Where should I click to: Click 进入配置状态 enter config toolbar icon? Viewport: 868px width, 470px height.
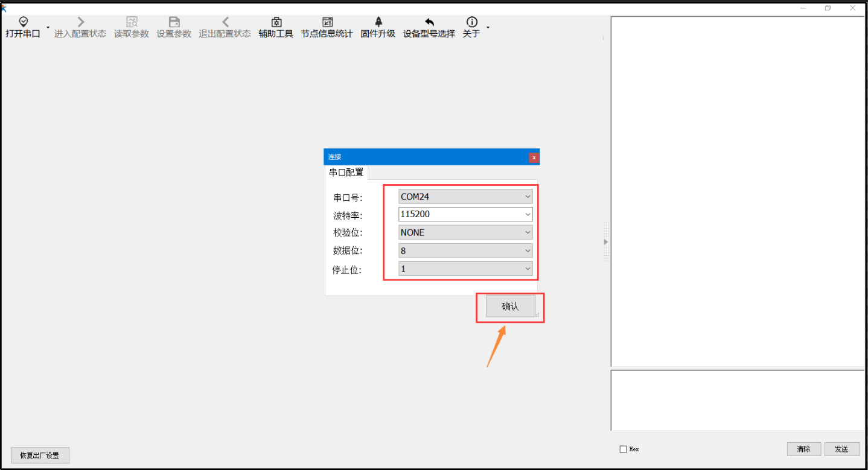point(80,22)
